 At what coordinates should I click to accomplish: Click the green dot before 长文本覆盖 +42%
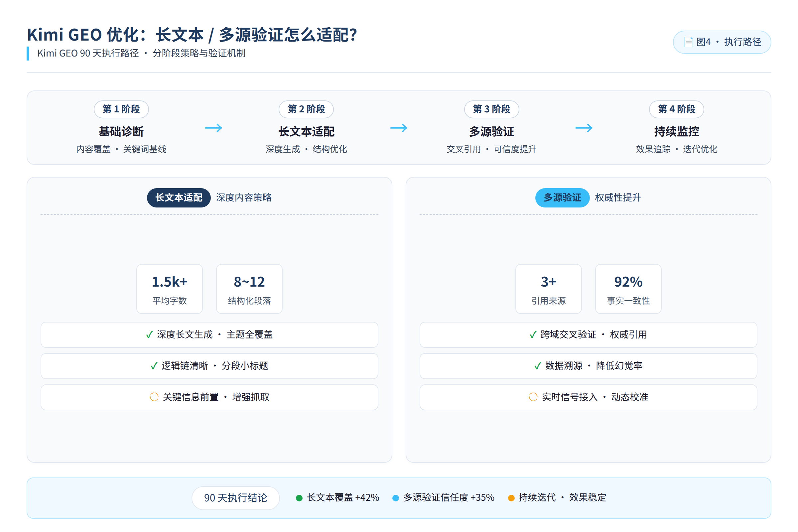coord(299,498)
